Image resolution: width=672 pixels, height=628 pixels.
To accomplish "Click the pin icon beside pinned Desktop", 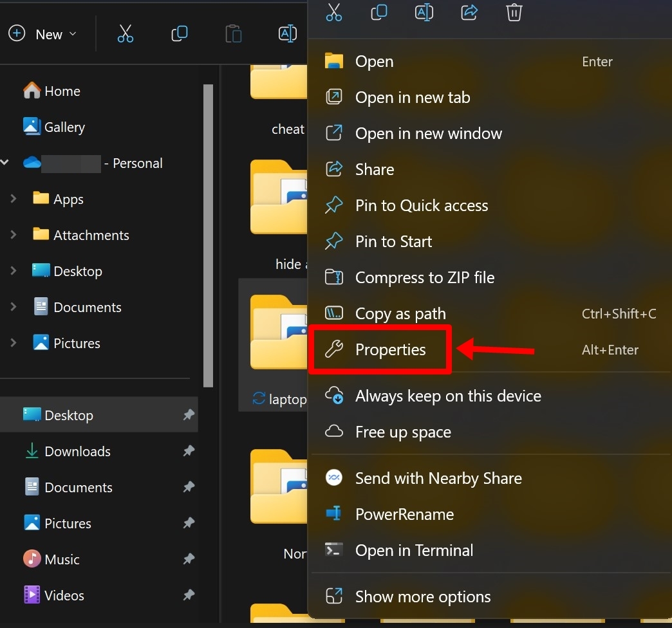I will (x=189, y=414).
